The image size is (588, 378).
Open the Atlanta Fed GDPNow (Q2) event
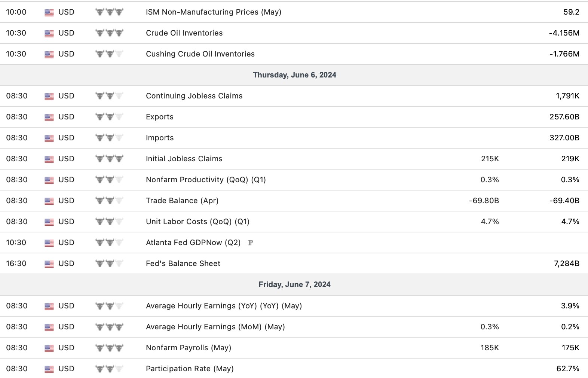tap(193, 243)
